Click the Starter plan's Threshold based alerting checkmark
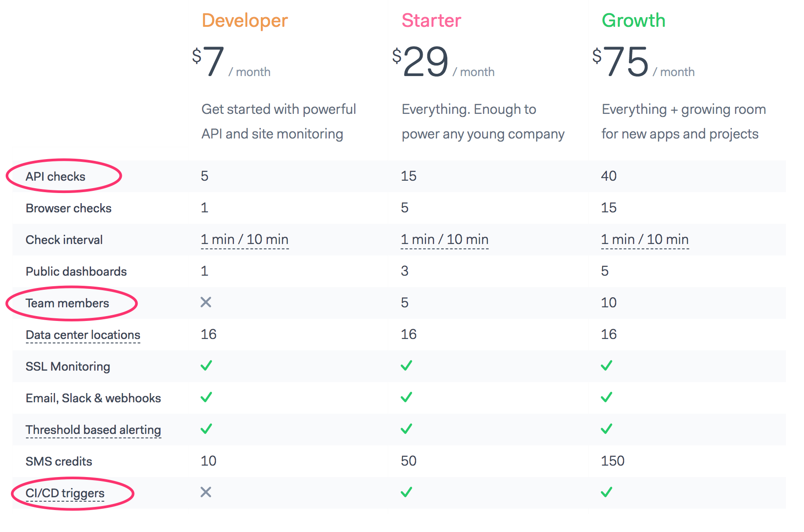Image resolution: width=804 pixels, height=532 pixels. 406,429
